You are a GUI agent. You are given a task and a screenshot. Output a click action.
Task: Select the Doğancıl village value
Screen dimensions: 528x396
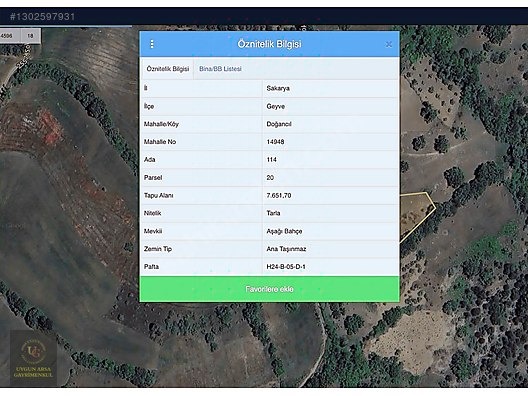(279, 124)
